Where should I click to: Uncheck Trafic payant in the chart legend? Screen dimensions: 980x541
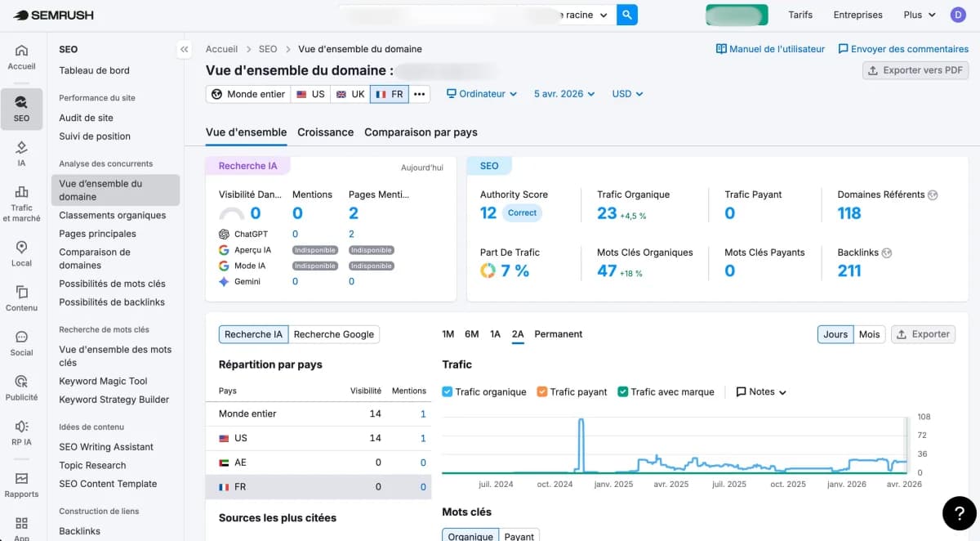tap(541, 391)
